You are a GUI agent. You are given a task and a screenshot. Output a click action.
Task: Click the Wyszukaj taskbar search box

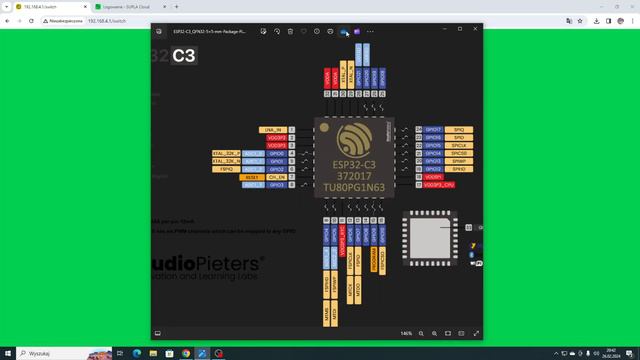[64, 353]
